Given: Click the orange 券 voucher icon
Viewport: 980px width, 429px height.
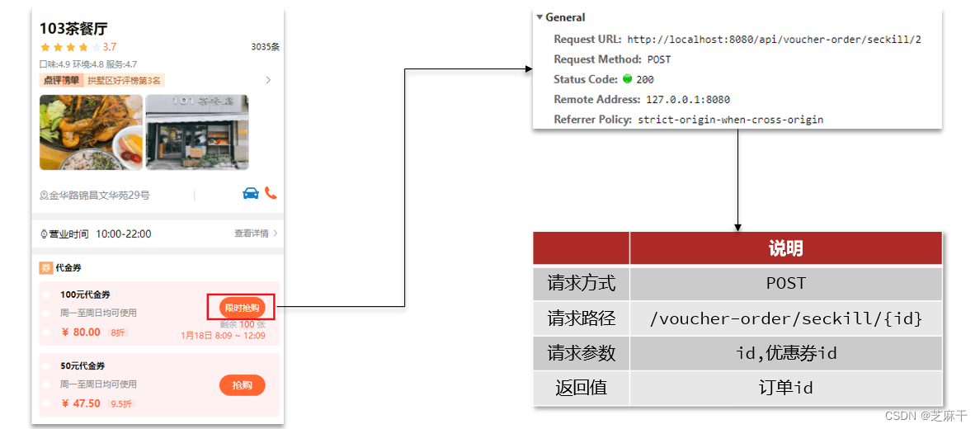Looking at the screenshot, I should [x=45, y=267].
